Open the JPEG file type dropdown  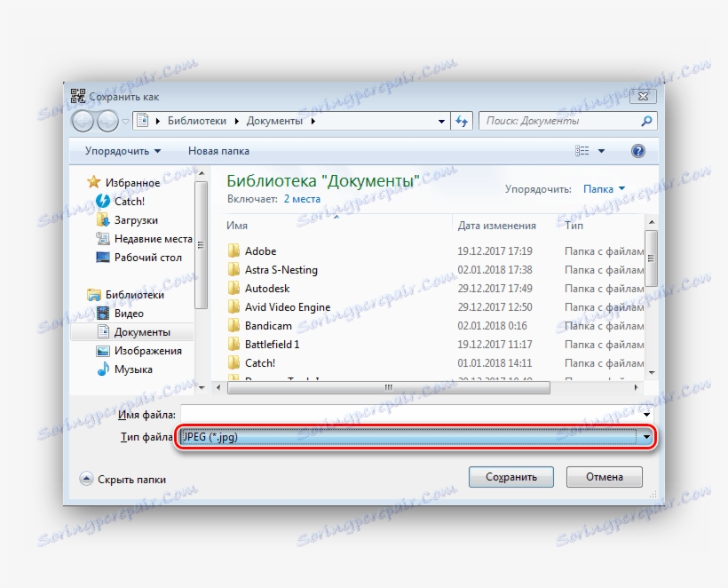(648, 436)
